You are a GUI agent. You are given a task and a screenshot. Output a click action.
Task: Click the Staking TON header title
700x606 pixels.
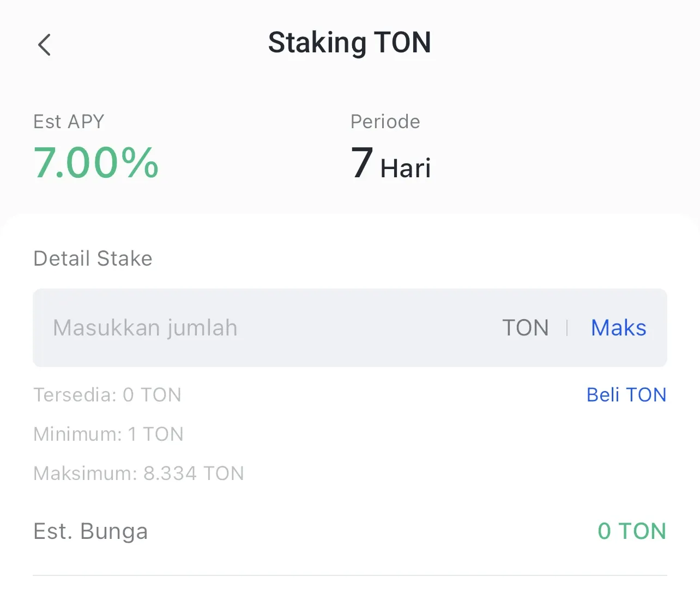[349, 43]
